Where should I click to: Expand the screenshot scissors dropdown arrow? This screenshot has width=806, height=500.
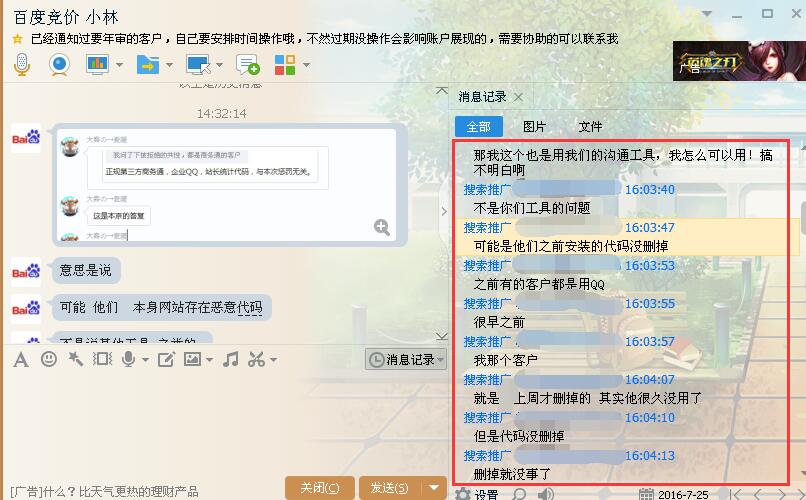click(x=273, y=360)
